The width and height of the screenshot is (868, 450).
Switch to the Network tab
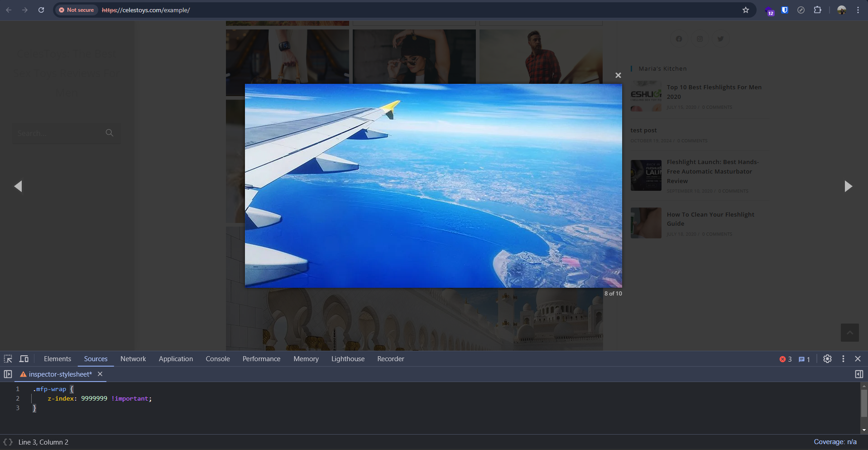(x=133, y=359)
